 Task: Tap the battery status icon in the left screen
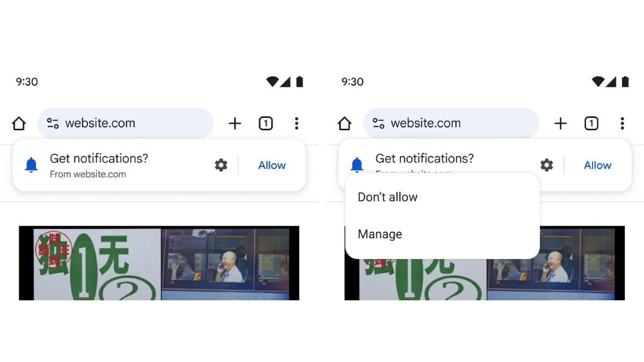[x=299, y=82]
